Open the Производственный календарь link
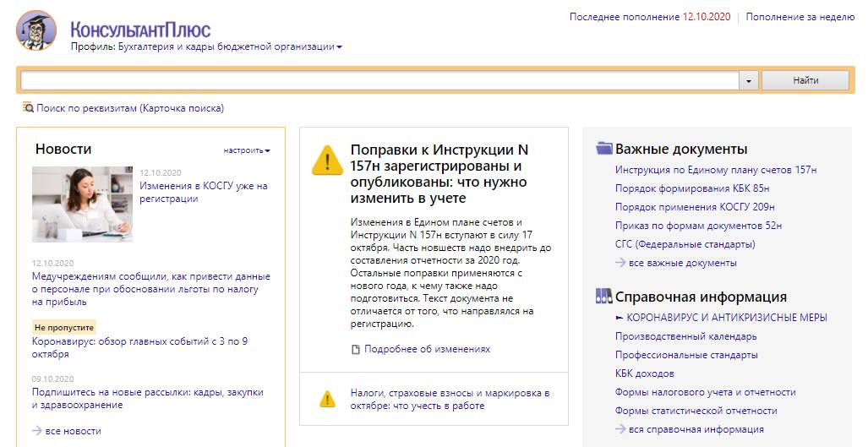The image size is (868, 447). [686, 336]
